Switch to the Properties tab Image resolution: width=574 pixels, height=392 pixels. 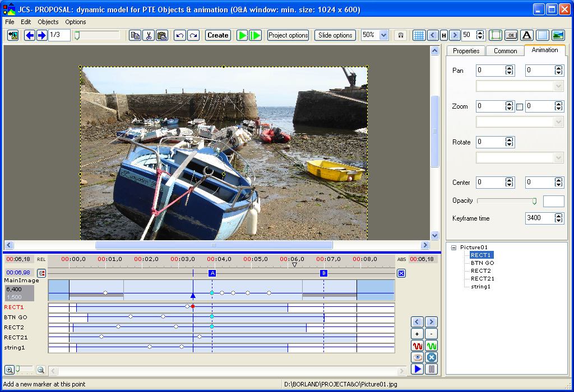[466, 50]
